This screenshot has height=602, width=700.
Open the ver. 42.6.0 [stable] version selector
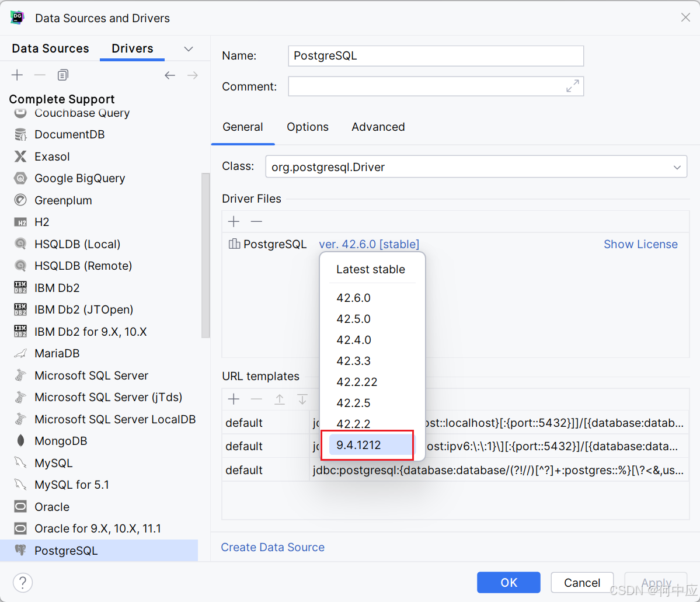pyautogui.click(x=369, y=244)
